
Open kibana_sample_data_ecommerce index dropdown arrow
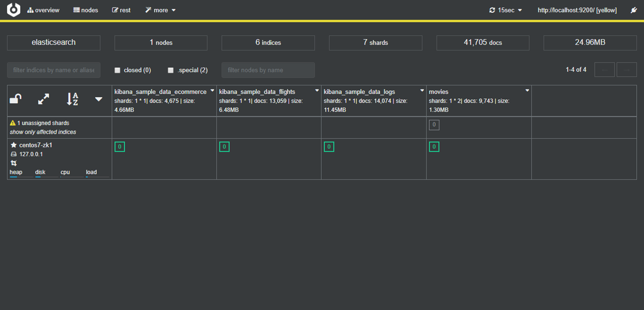[212, 91]
